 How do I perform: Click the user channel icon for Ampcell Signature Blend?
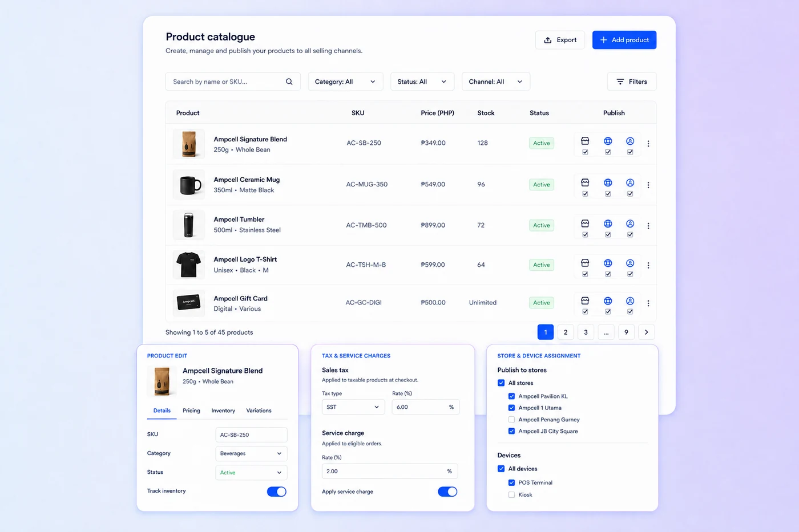(x=630, y=141)
